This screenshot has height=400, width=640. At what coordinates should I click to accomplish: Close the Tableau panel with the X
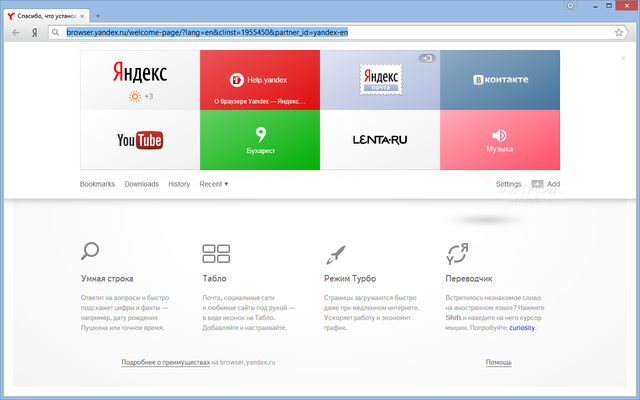point(624,58)
